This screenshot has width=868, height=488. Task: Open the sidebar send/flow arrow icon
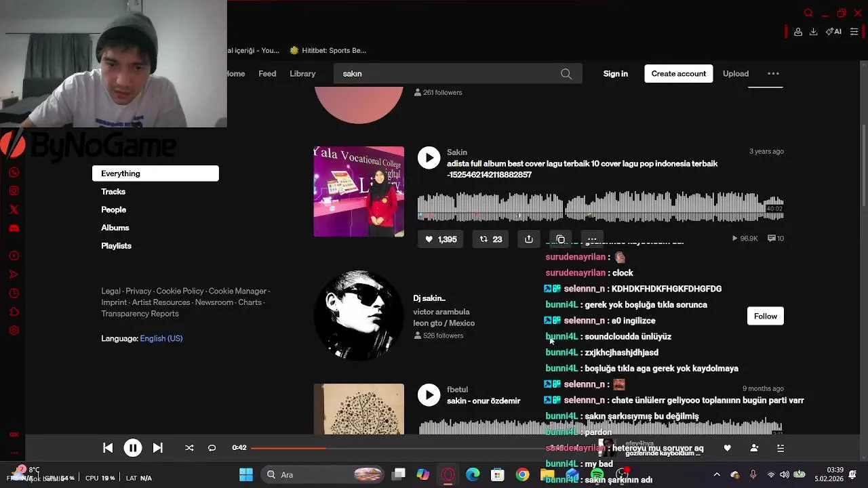coord(14,274)
